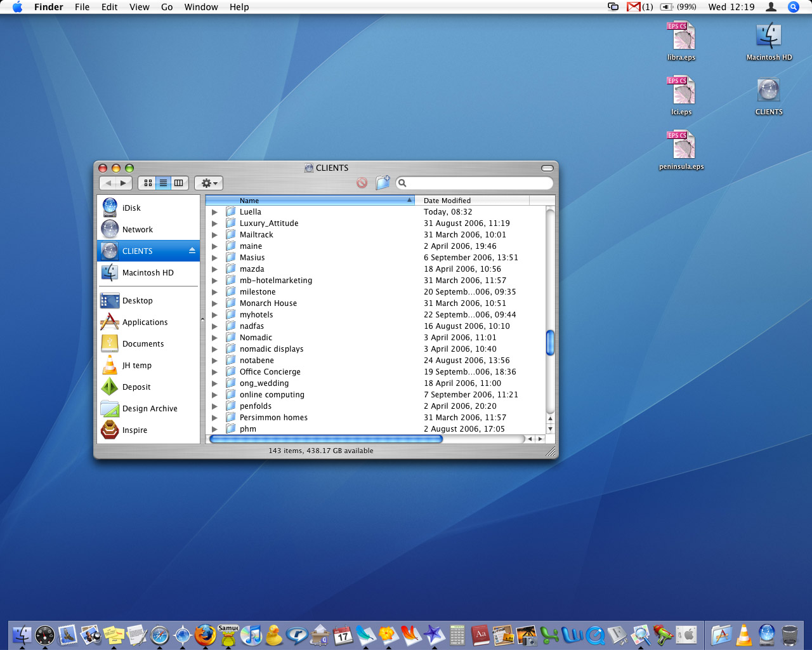Expand the Luxury_Attitude folder
This screenshot has height=650, width=812.
tap(214, 223)
